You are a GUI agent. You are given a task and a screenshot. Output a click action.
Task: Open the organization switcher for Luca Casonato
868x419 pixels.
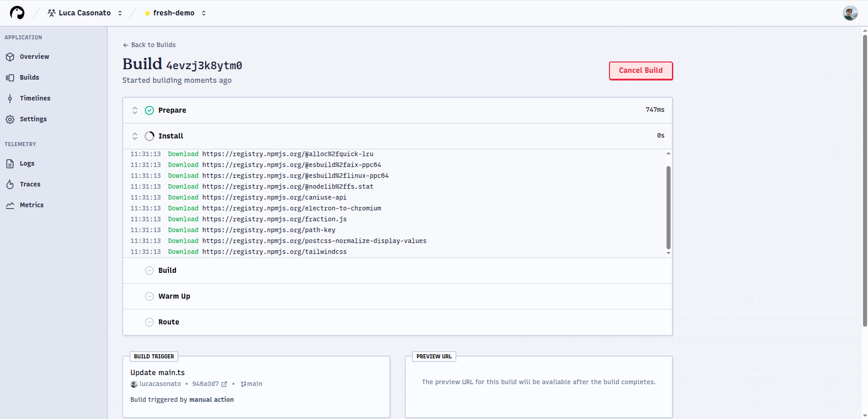pyautogui.click(x=120, y=13)
